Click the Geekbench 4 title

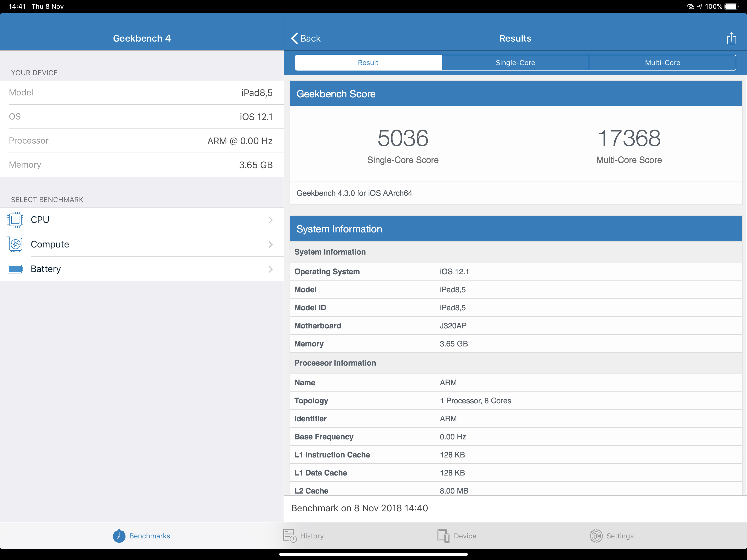(142, 39)
